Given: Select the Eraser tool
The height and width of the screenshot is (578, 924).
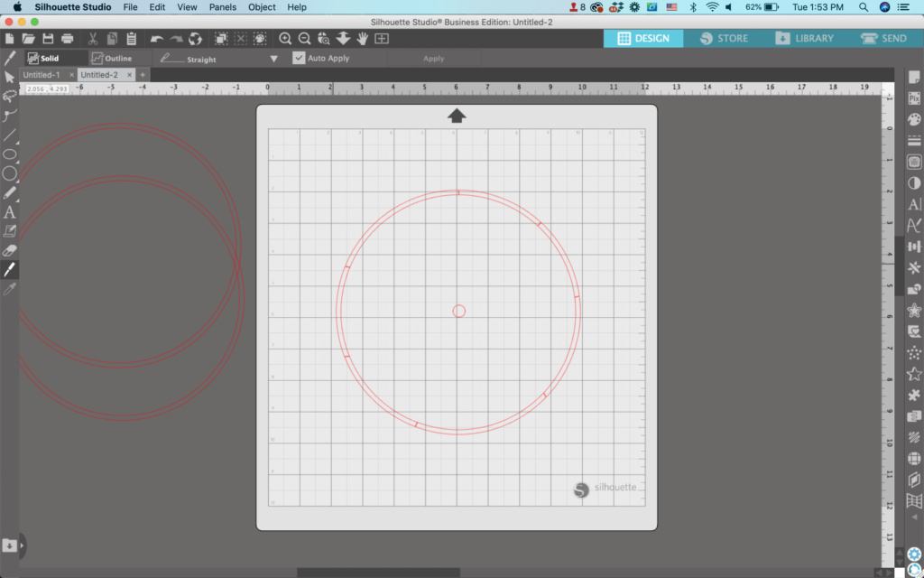Looking at the screenshot, I should click(x=9, y=251).
